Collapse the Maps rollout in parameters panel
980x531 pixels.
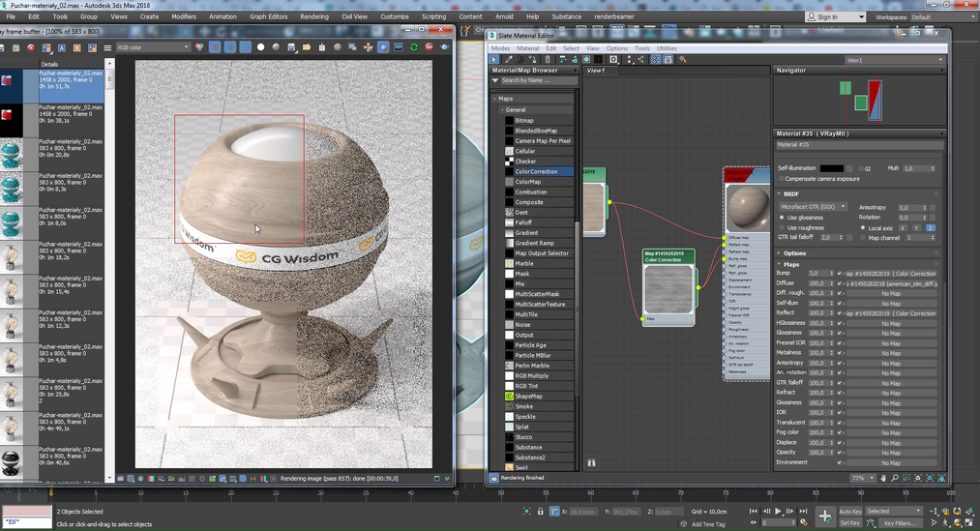[793, 264]
